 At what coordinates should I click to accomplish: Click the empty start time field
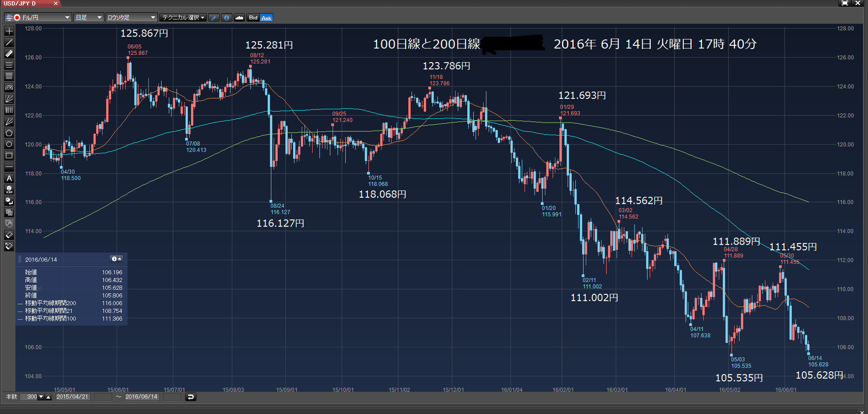tap(103, 397)
